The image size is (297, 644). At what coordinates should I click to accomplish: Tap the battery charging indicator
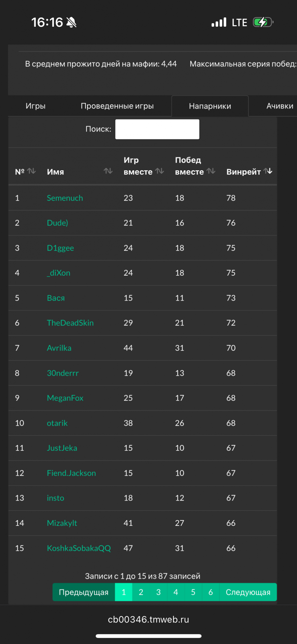tap(263, 22)
